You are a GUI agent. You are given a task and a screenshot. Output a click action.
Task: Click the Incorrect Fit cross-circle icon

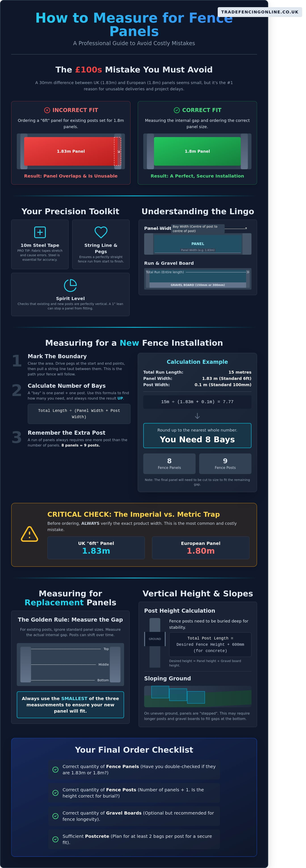click(x=47, y=110)
